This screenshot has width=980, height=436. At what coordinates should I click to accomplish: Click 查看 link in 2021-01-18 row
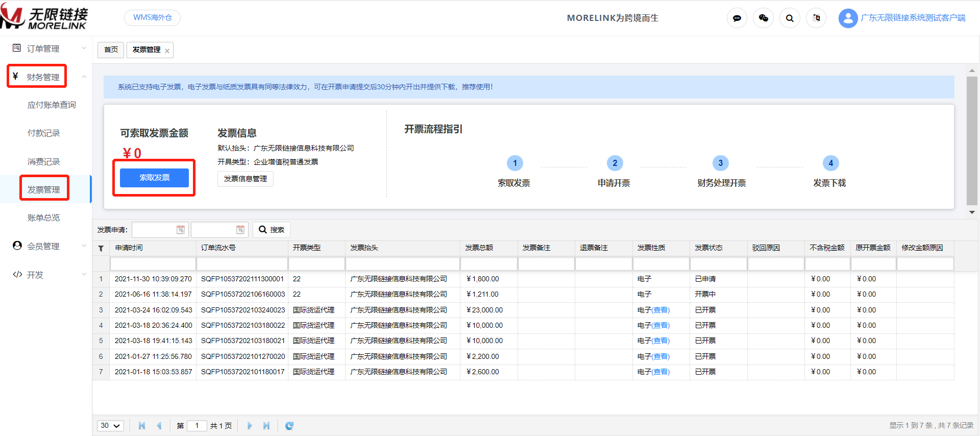(661, 372)
